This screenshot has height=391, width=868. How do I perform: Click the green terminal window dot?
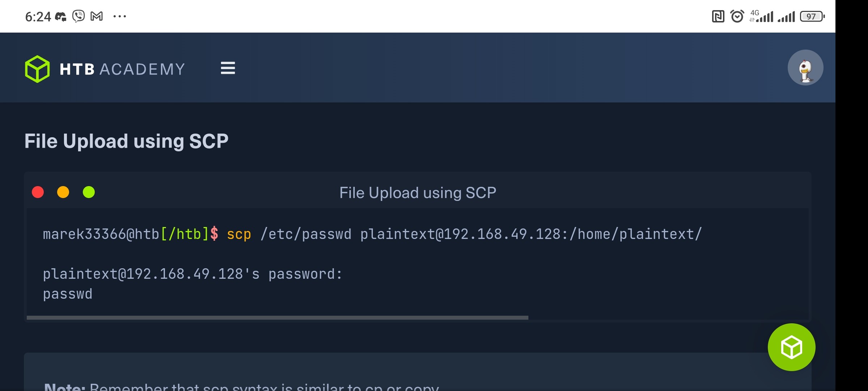pyautogui.click(x=89, y=192)
